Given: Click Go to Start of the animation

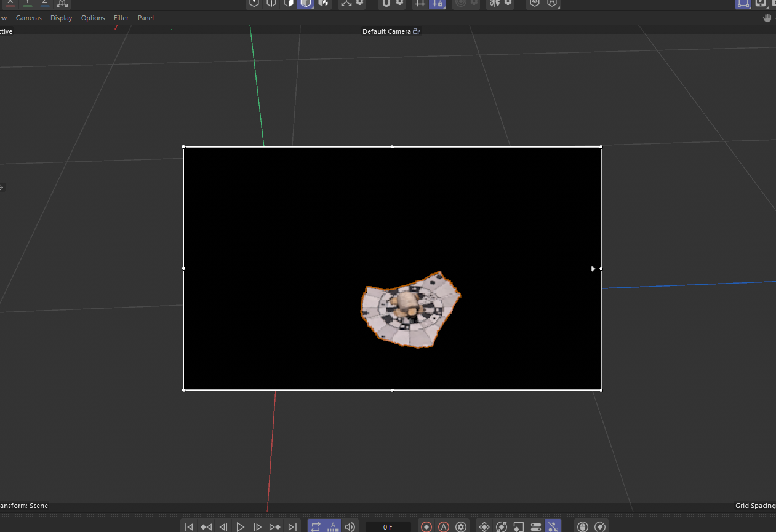Looking at the screenshot, I should pos(188,526).
